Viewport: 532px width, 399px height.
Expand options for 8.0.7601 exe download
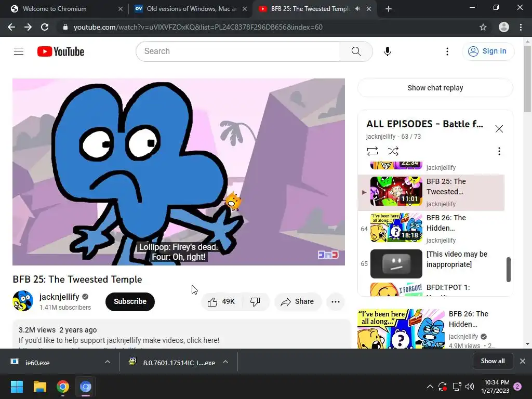click(x=225, y=362)
